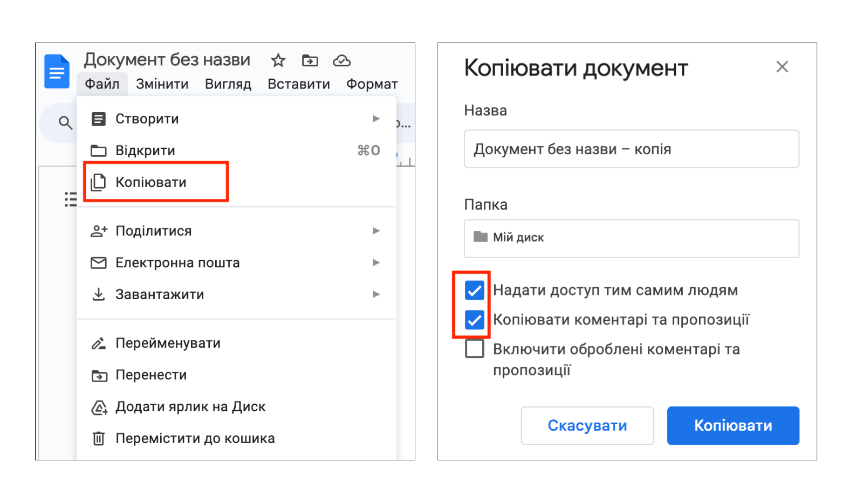
Task: Click the cloud saved status icon
Action: click(341, 60)
